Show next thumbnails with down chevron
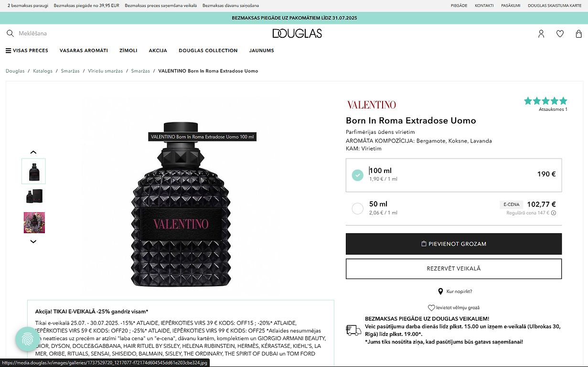This screenshot has height=367, width=588. click(33, 242)
